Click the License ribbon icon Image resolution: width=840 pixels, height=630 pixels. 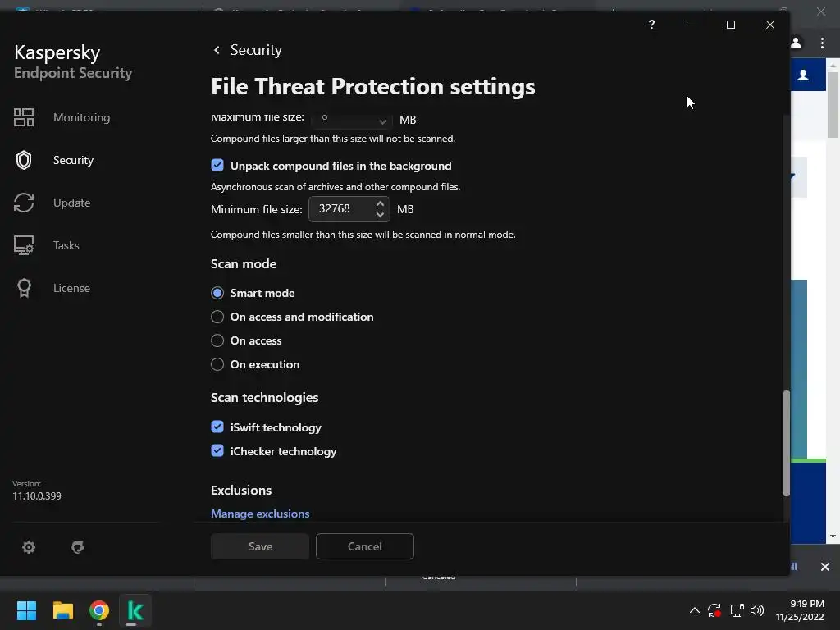pos(24,288)
